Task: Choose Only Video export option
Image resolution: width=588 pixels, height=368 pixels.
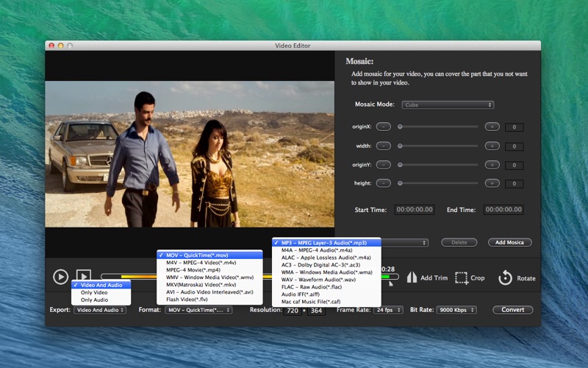Action: click(101, 292)
